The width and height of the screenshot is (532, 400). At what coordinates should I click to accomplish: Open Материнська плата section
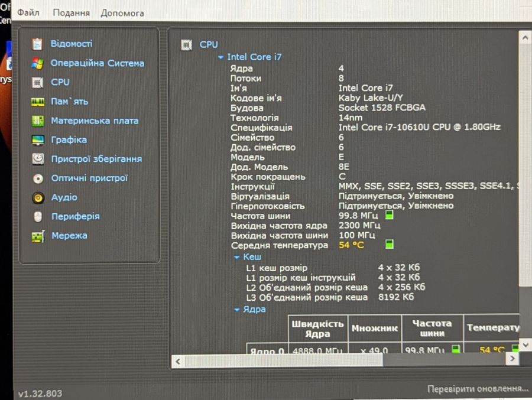95,121
